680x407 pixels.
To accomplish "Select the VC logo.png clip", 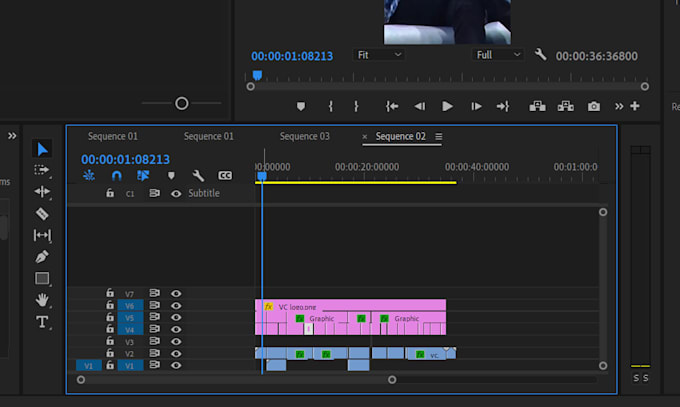I will coord(350,305).
